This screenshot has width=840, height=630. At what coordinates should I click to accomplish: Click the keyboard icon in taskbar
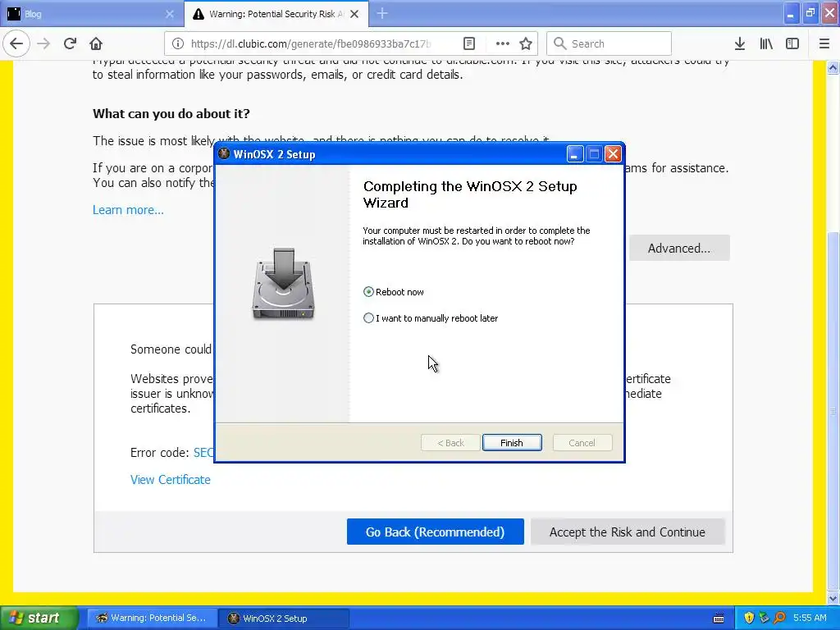coord(719,619)
